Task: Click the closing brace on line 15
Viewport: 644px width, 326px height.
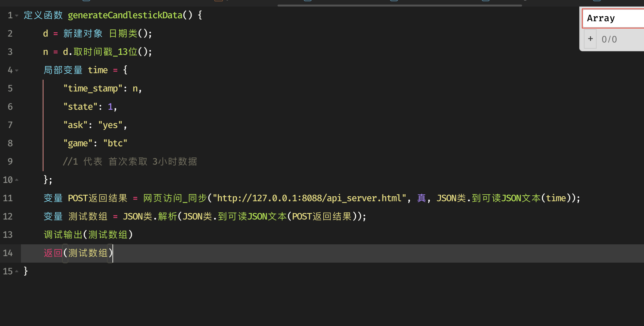Action: (26, 271)
